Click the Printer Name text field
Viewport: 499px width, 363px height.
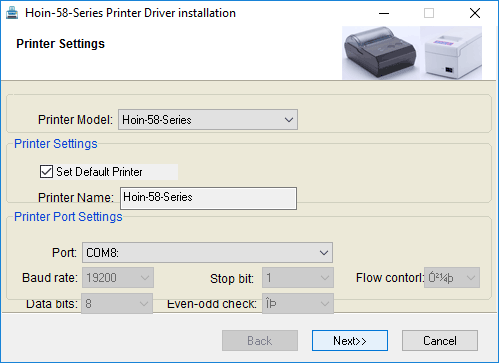(208, 198)
